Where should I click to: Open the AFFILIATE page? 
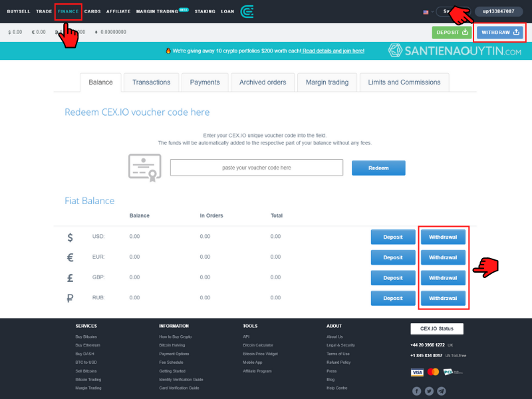118,11
